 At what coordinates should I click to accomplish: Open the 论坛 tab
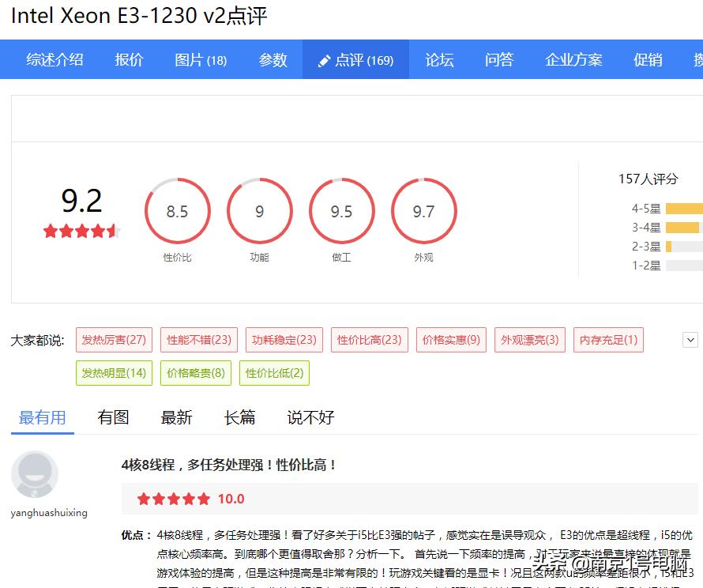pyautogui.click(x=439, y=58)
